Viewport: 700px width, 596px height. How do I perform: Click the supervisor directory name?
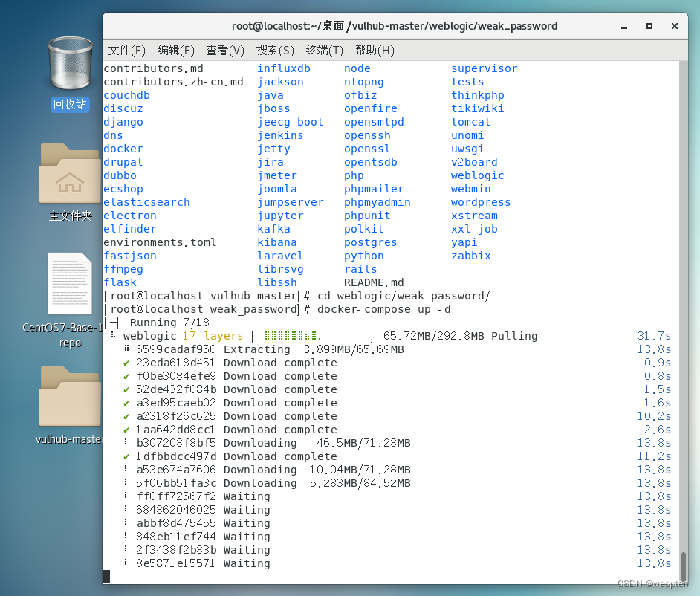[x=484, y=68]
